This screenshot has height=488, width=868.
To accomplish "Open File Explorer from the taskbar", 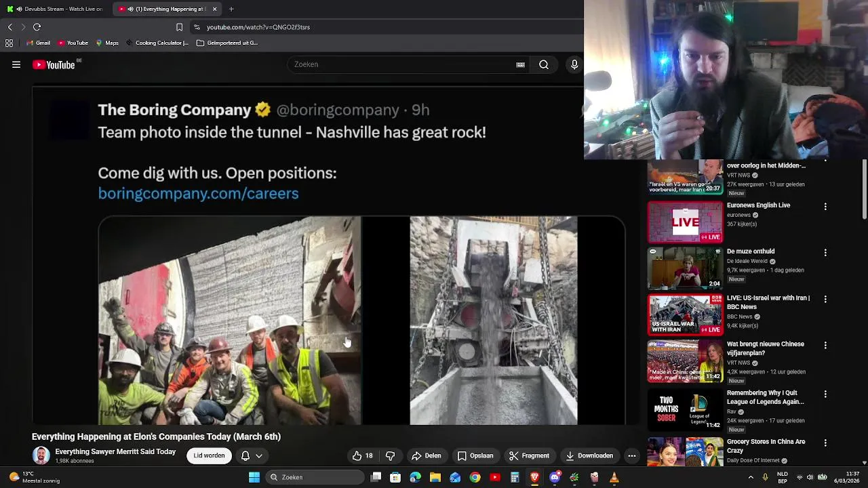I will click(435, 477).
